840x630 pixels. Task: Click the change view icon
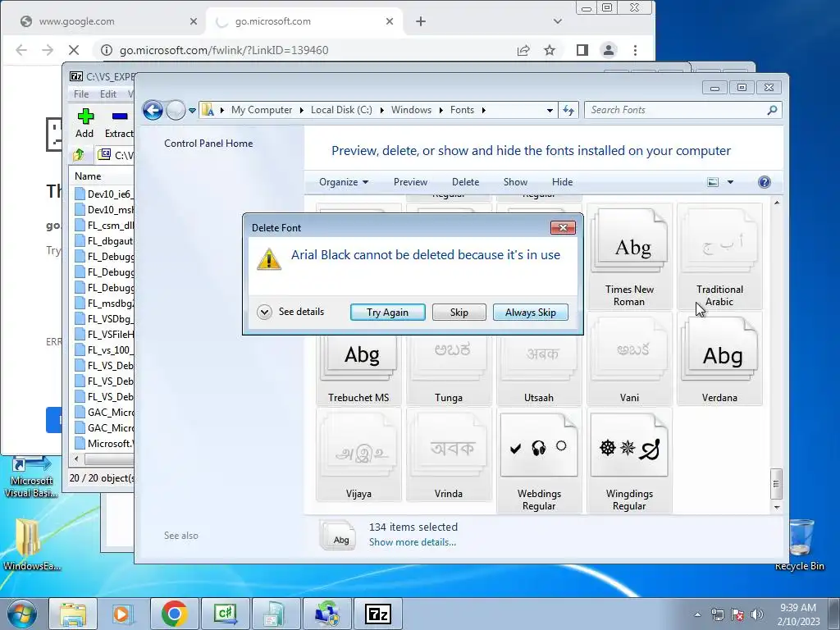(713, 182)
